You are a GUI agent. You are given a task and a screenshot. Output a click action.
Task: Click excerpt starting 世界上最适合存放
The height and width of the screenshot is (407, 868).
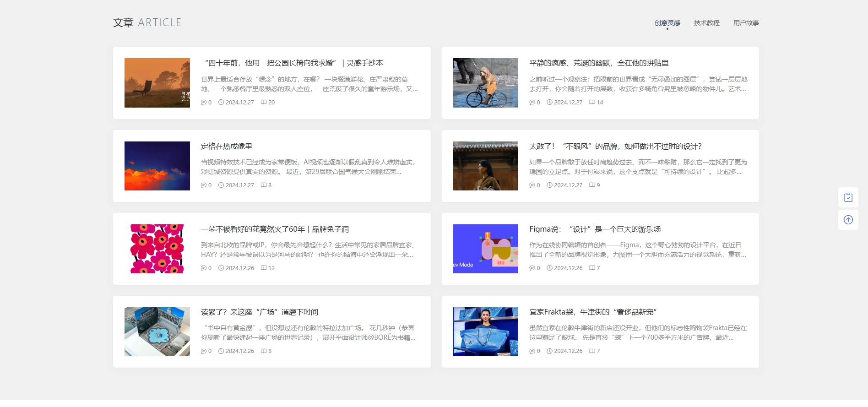[309, 84]
